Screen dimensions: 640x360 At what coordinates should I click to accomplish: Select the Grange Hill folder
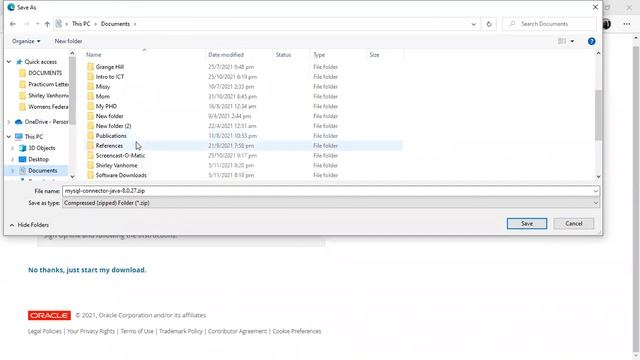coord(109,67)
